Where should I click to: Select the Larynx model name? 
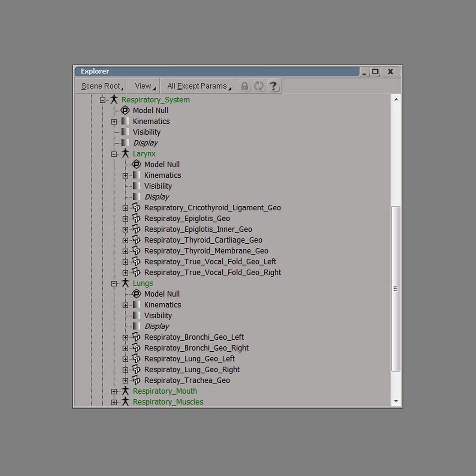coord(144,154)
